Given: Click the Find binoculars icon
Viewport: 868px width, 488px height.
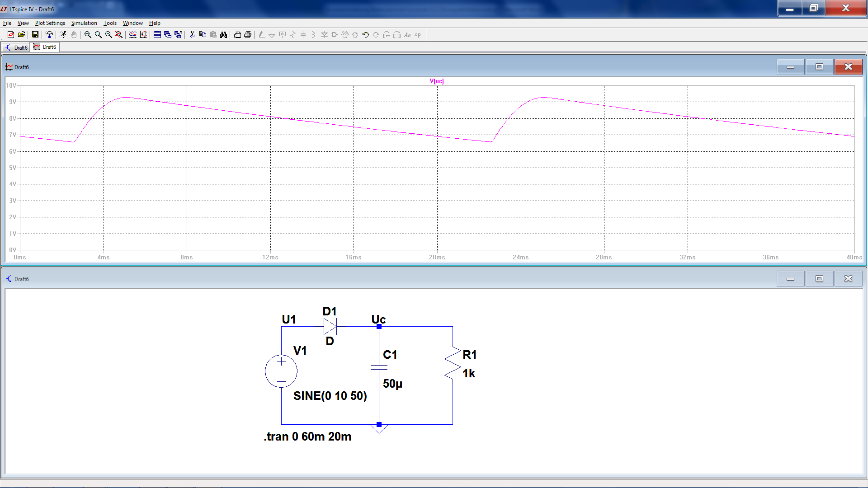Looking at the screenshot, I should (223, 35).
